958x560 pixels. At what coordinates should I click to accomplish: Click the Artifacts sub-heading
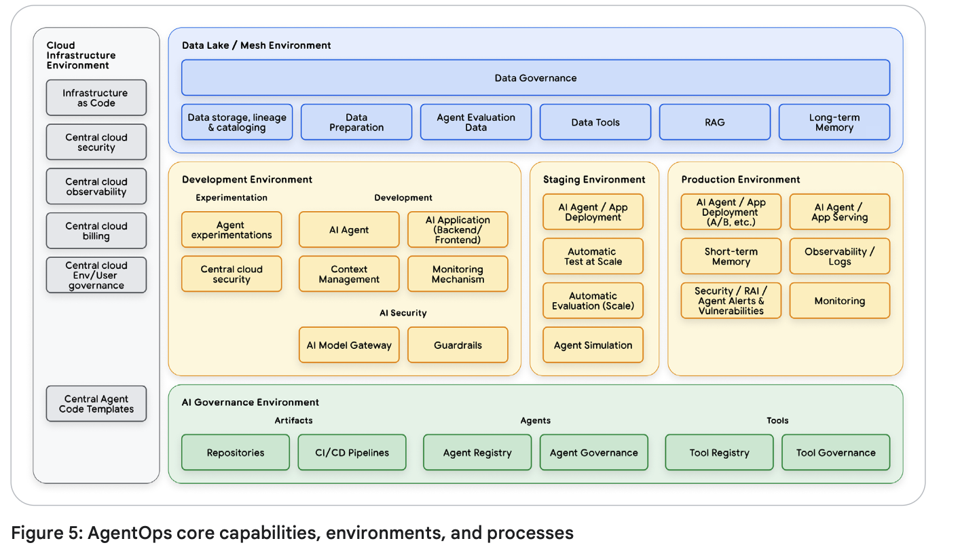point(294,420)
